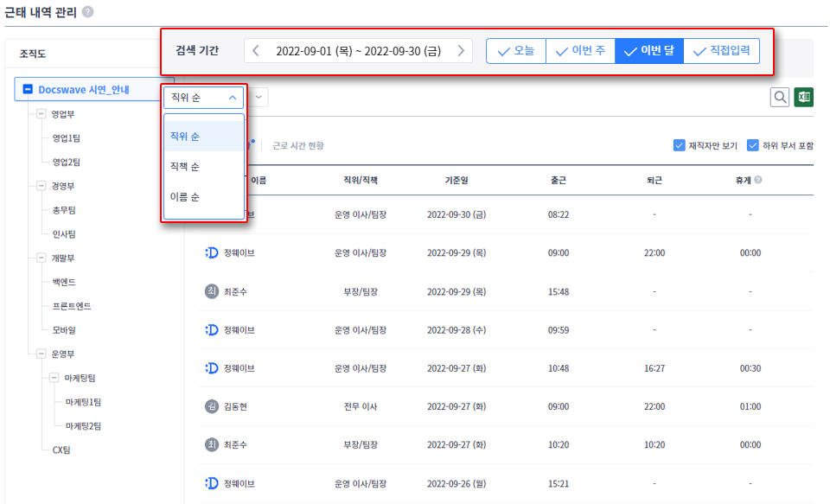Select 총무팀 in the organization tree
This screenshot has height=504, width=830.
(64, 210)
